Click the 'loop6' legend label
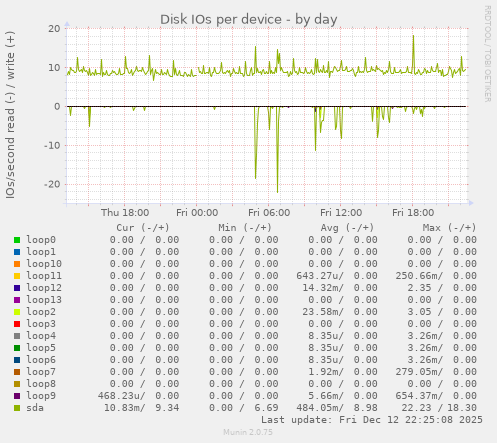Image resolution: width=497 pixels, height=443 pixels. click(x=41, y=360)
